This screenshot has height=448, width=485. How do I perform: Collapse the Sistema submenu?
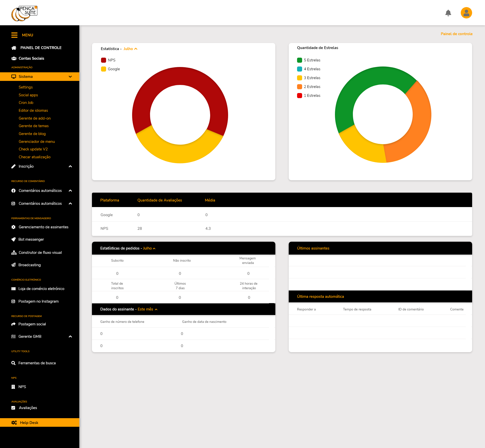coord(70,77)
